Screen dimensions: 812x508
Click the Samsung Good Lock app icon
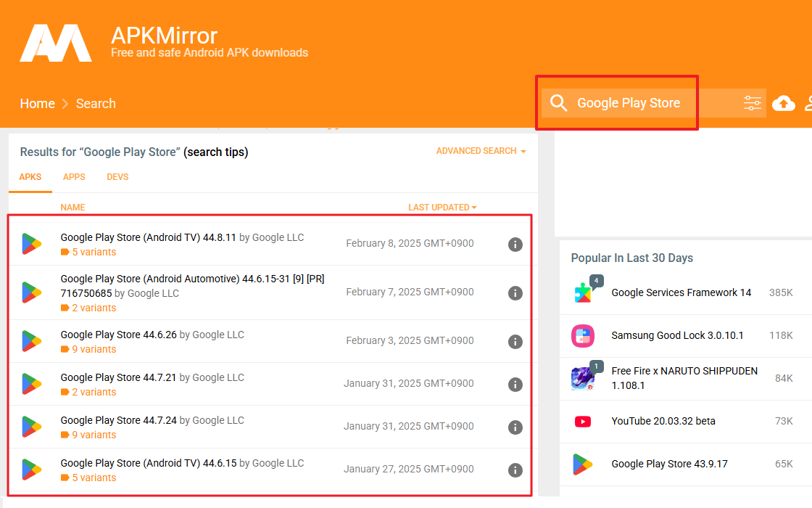click(584, 335)
